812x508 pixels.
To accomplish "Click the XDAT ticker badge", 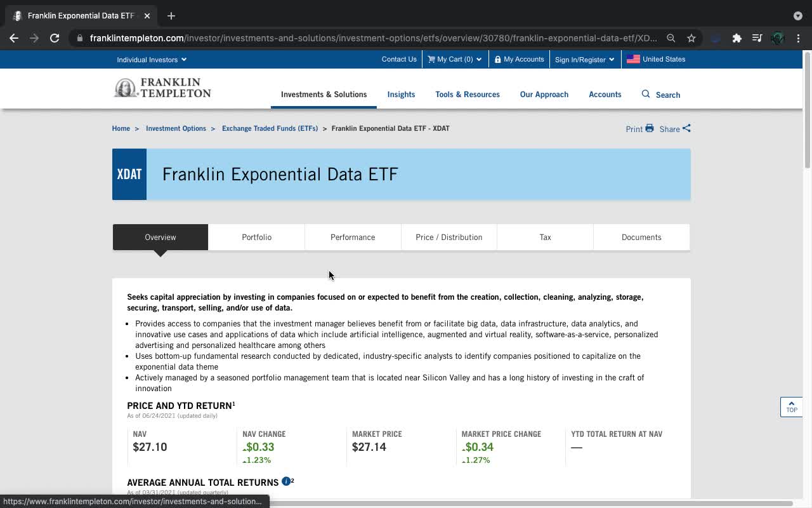I will coord(129,174).
